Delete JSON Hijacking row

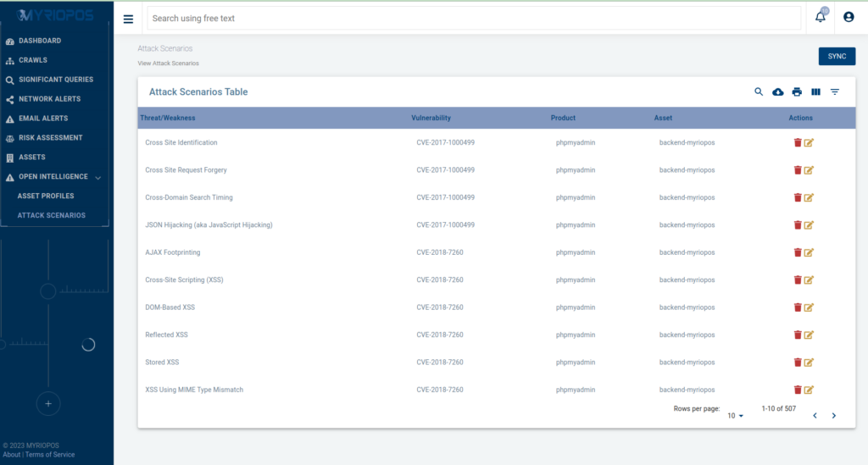tap(798, 225)
